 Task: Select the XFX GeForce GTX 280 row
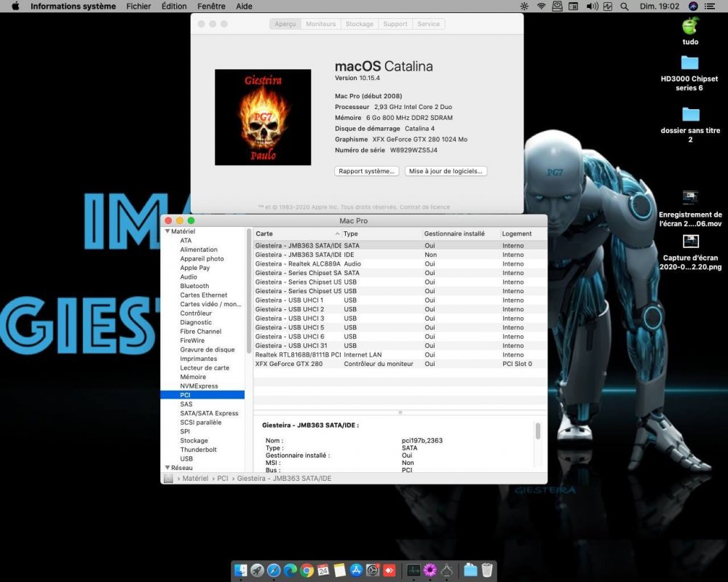click(x=400, y=364)
